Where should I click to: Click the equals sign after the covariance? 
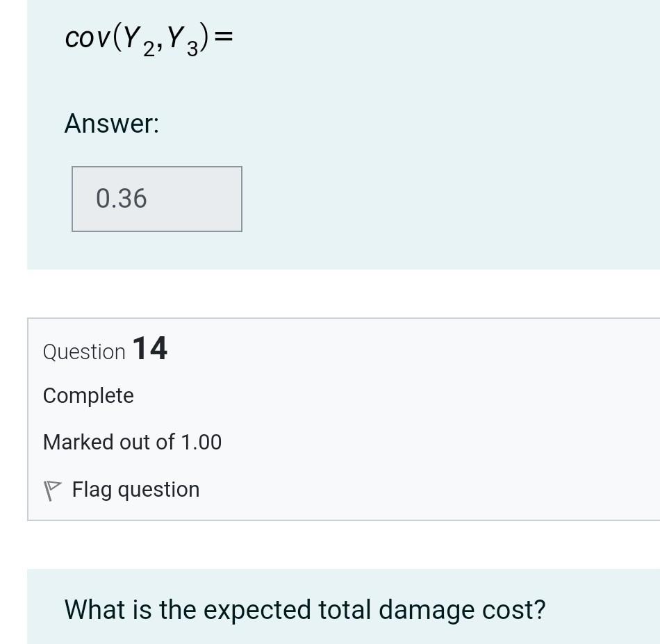(224, 37)
